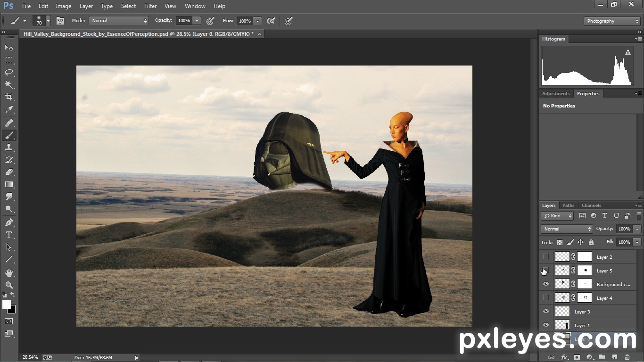644x362 pixels.
Task: Open the Image menu
Action: click(x=64, y=6)
